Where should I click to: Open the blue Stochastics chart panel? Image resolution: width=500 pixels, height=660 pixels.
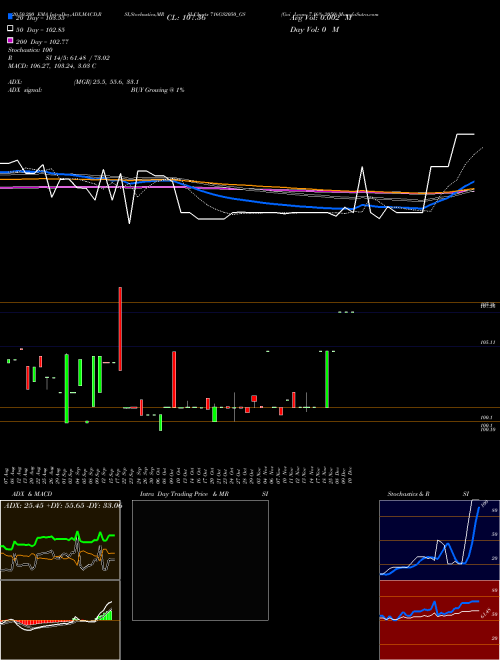pyautogui.click(x=439, y=540)
